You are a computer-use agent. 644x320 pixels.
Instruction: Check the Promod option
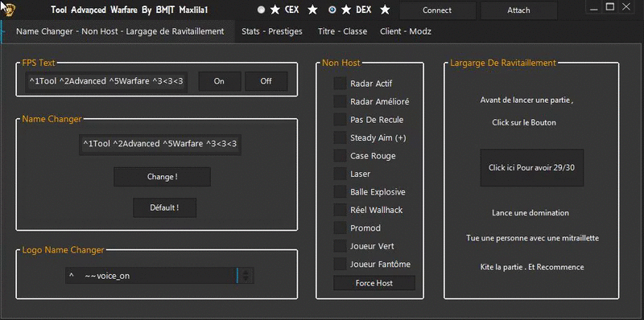point(340,228)
